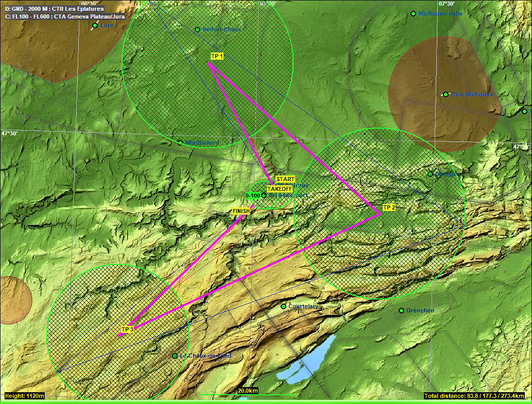Click the Mulhouse-Habs airfield marker
532x404 pixels.
(x=413, y=13)
